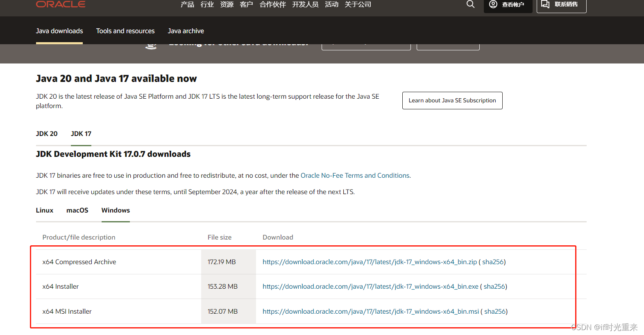This screenshot has width=644, height=335.
Task: Download the jdk-17_windows-x64_bin.msi link
Action: click(371, 312)
